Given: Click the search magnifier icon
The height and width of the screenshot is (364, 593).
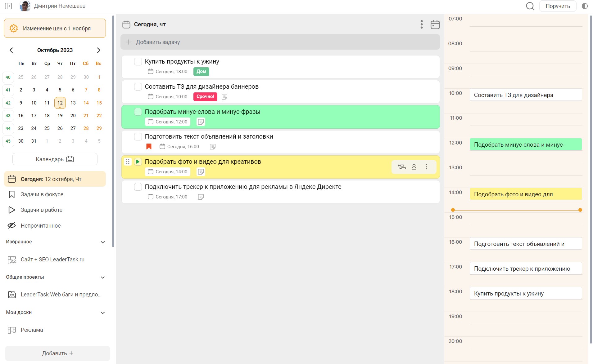Looking at the screenshot, I should [x=530, y=6].
